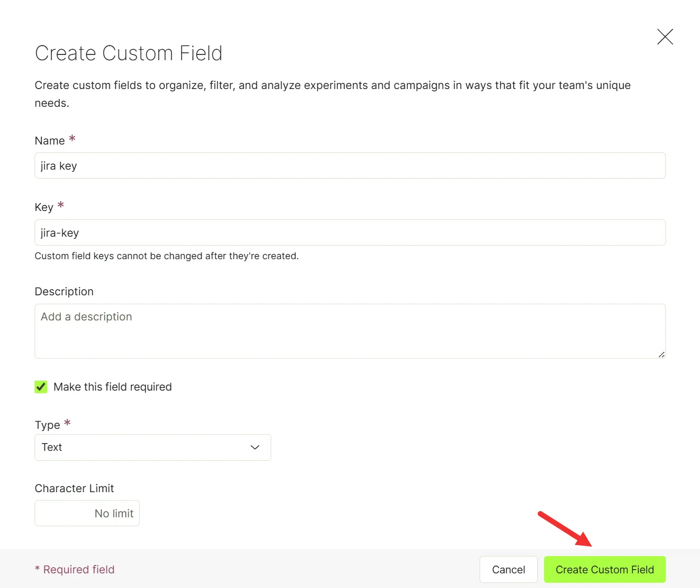The width and height of the screenshot is (700, 588).
Task: Click the '* Required field' footer text
Action: [x=74, y=570]
